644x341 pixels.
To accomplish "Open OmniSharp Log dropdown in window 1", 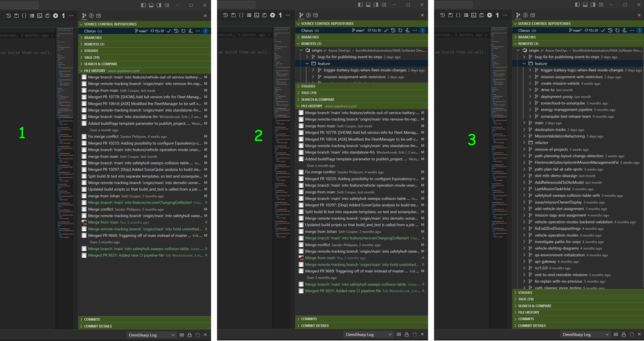I will tap(151, 335).
